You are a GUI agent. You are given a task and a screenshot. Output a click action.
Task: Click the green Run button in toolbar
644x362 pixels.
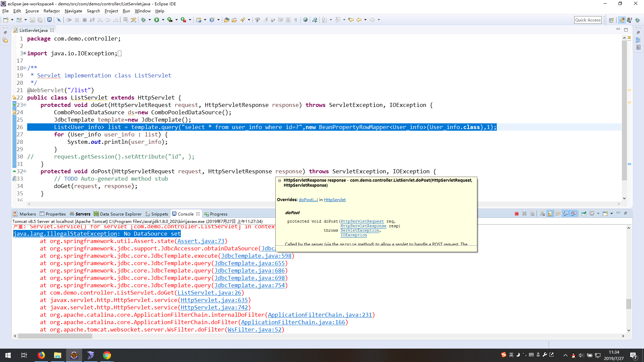pos(157,20)
